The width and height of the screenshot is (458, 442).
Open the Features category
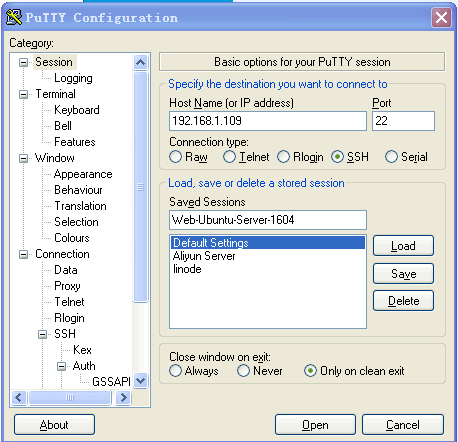75,142
